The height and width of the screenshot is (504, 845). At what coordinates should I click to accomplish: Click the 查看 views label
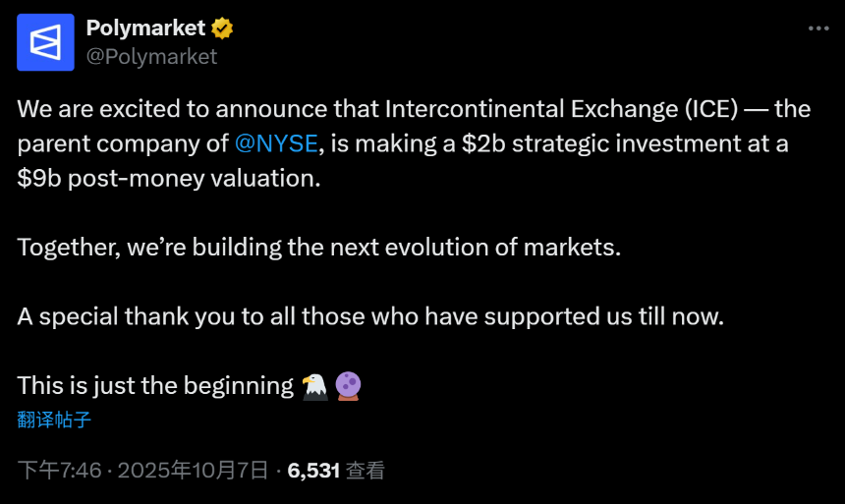pos(366,471)
